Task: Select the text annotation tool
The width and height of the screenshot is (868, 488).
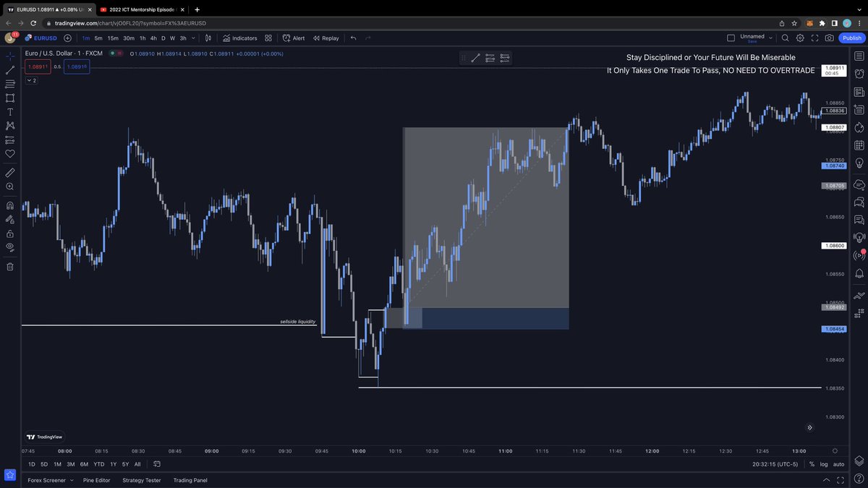Action: 10,111
